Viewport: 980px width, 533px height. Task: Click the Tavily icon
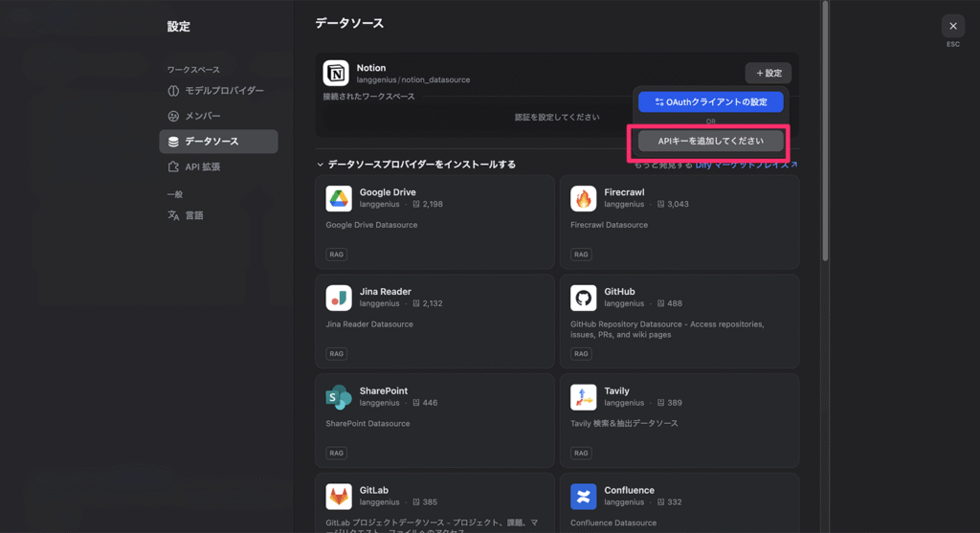coord(584,397)
